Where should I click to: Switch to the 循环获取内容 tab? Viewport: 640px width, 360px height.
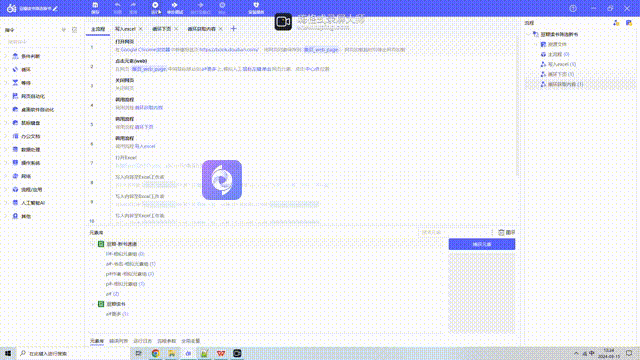[x=202, y=29]
